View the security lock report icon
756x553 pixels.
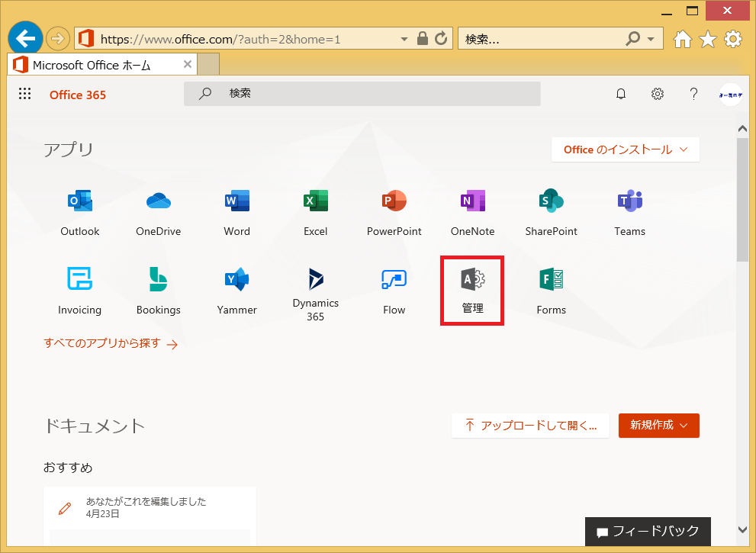point(423,39)
